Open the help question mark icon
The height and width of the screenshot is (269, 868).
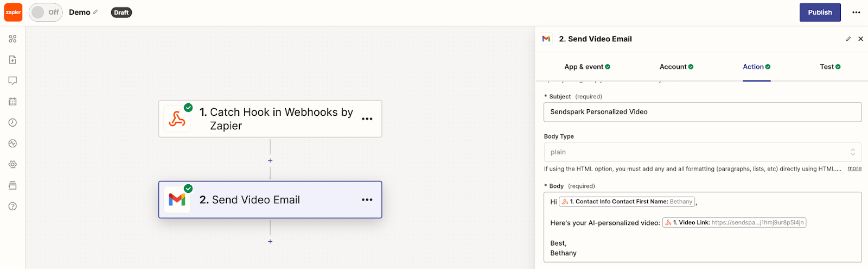point(12,206)
